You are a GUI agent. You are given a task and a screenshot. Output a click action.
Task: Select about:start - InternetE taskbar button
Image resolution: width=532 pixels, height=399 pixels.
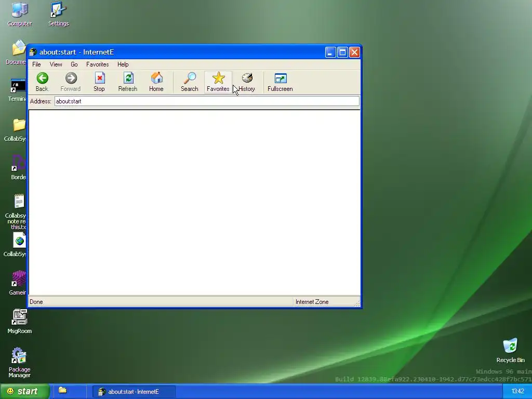click(134, 392)
